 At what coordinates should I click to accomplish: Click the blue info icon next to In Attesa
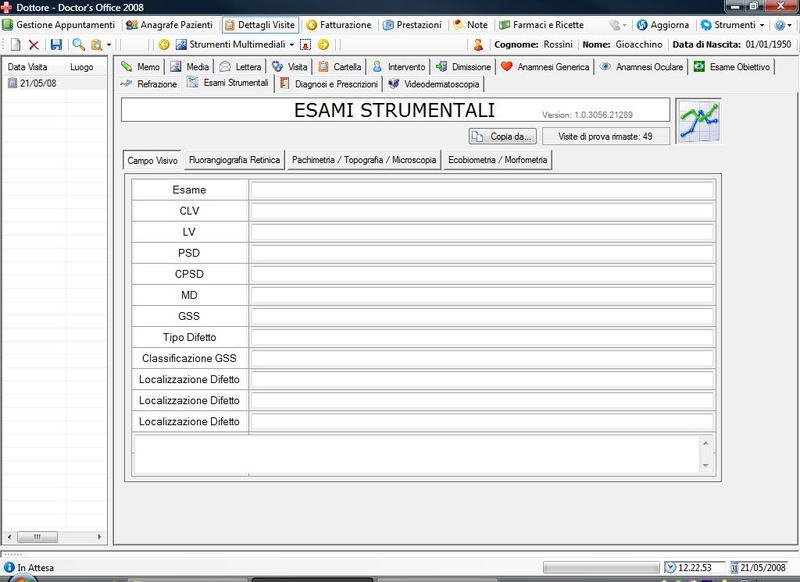(9, 567)
